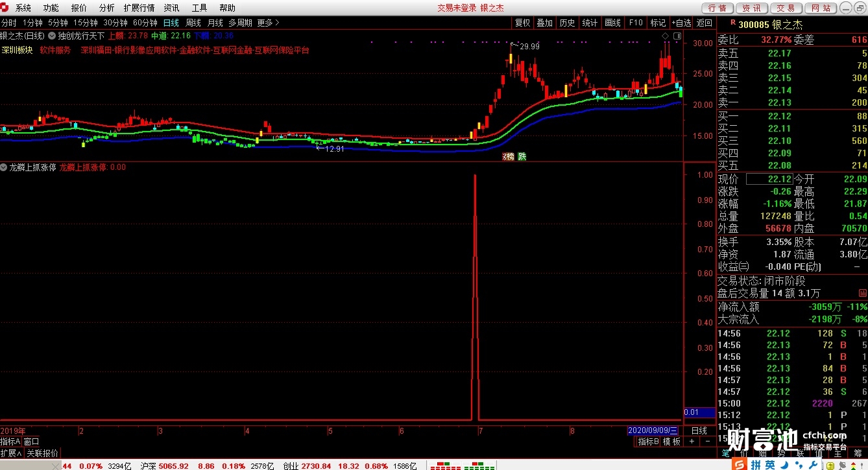Select the 笔 tab in trade panel
The width and height of the screenshot is (868, 470).
[725, 453]
